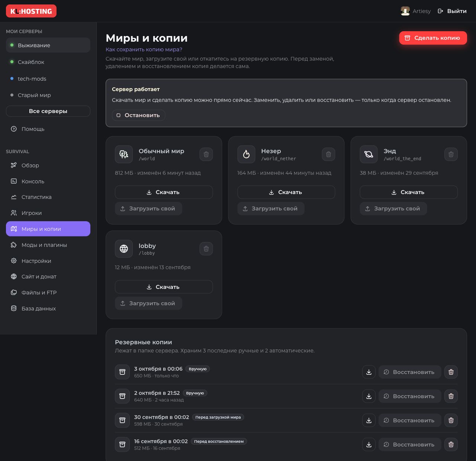Screen dimensions: 476x461
Task: Click Скачать on the Незер card
Action: (286, 192)
